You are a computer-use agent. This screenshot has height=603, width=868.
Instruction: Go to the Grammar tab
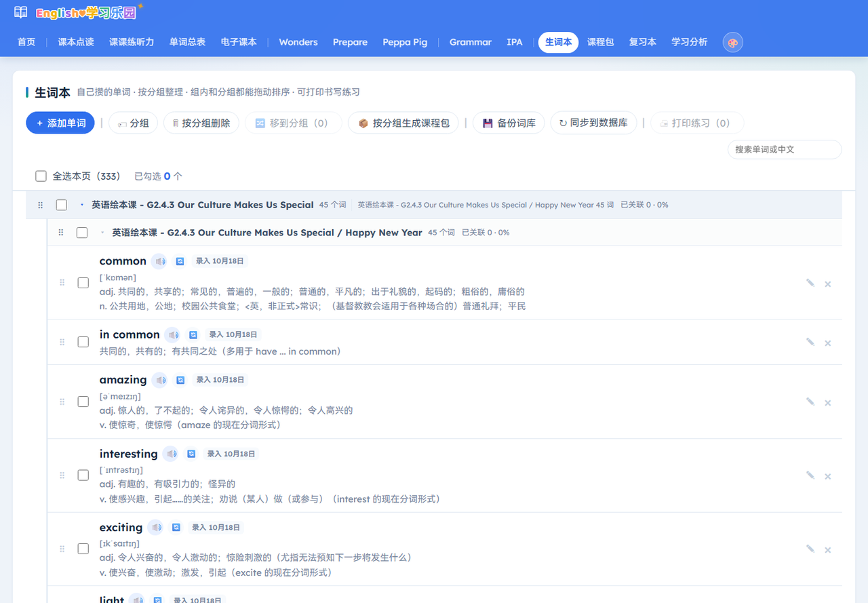[470, 42]
